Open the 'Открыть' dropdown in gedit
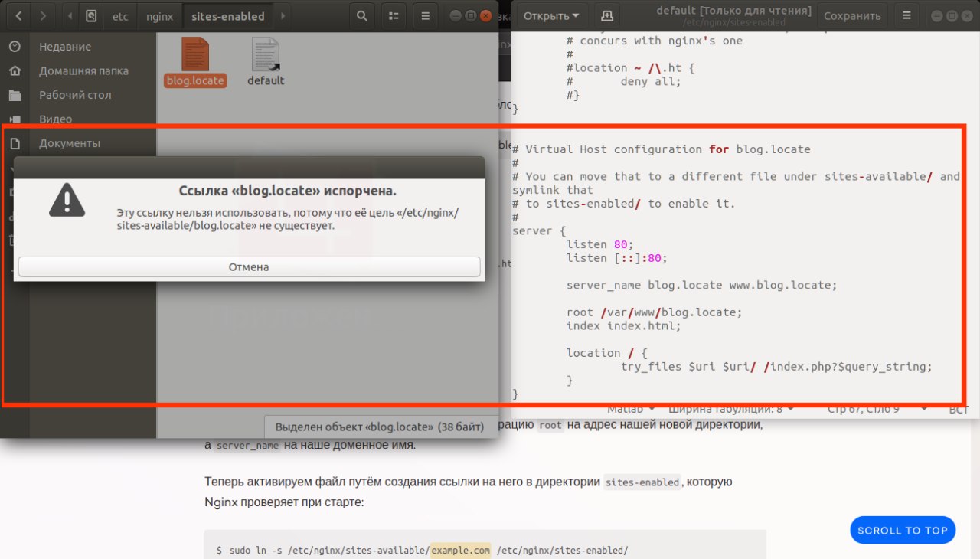This screenshot has height=559, width=980. click(x=550, y=15)
